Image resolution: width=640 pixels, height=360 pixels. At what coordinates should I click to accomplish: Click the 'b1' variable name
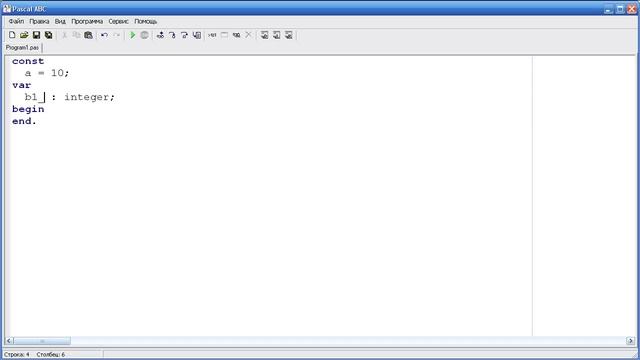click(31, 97)
